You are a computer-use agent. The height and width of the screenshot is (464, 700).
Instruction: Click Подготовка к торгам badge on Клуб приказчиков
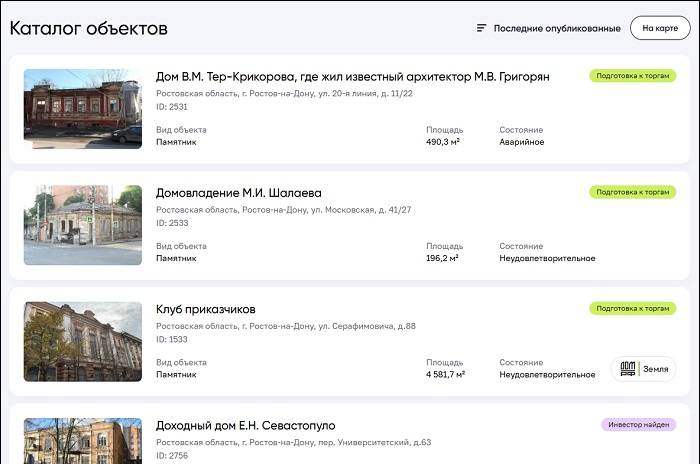pyautogui.click(x=633, y=309)
